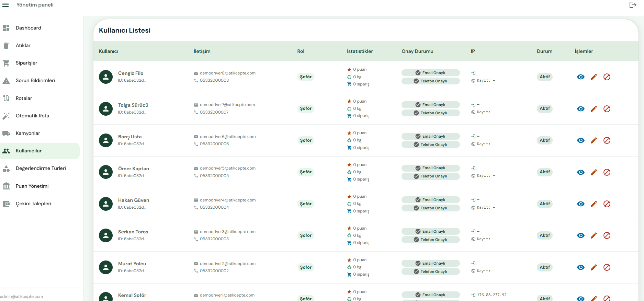Image resolution: width=644 pixels, height=301 pixels.
Task: Open Kamyonlar in the sidebar
Action: click(x=40, y=133)
